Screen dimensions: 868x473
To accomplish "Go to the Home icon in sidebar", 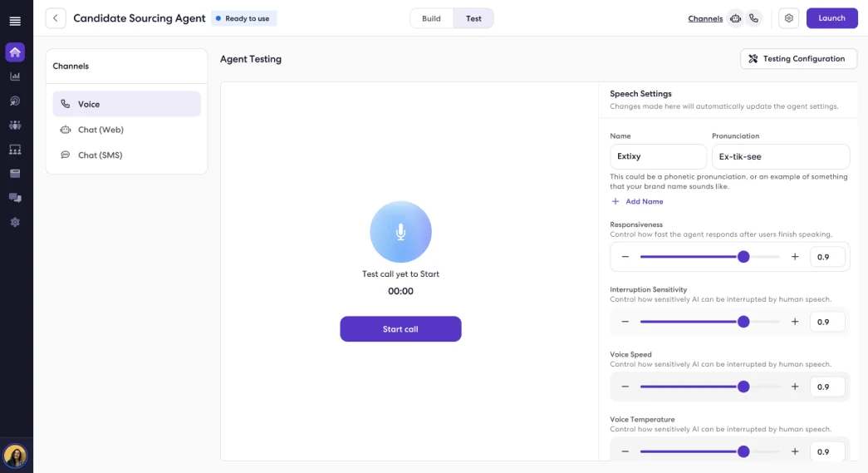I will [15, 52].
